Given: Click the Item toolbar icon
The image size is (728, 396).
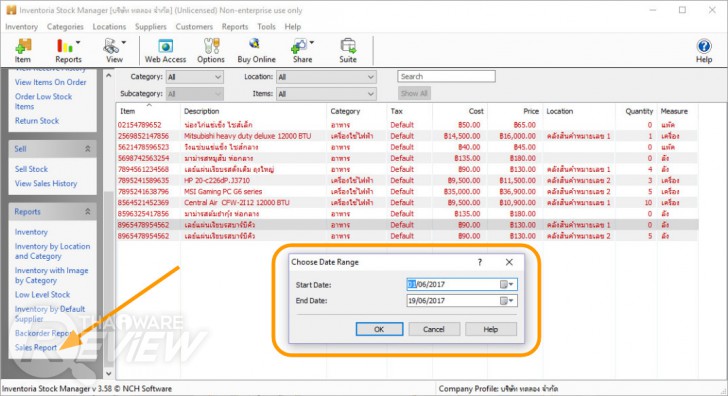Looking at the screenshot, I should 22,51.
